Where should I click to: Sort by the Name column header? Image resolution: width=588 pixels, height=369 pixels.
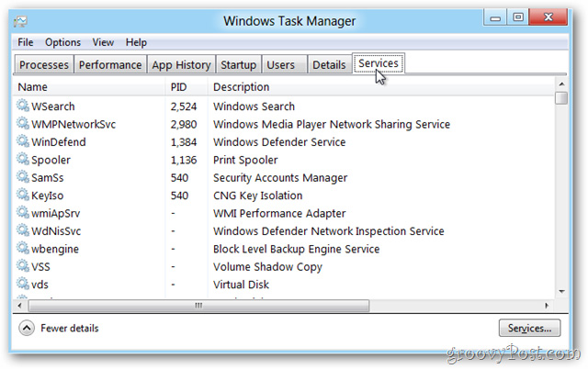click(x=90, y=87)
